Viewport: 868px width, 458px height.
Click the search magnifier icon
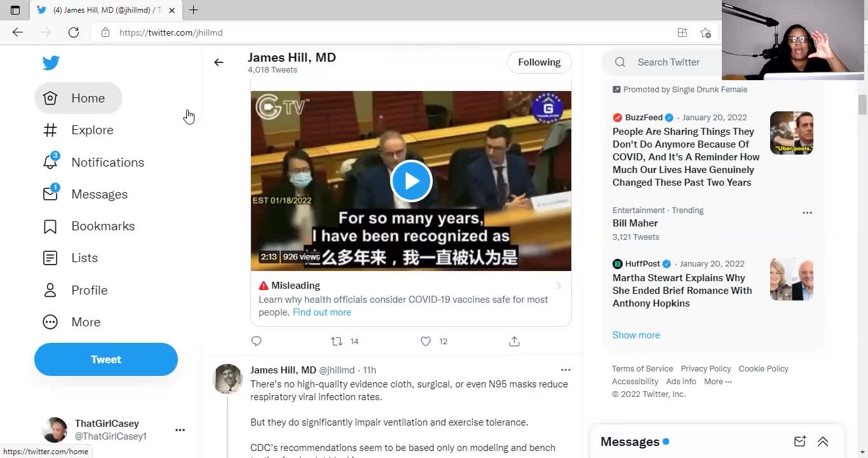(x=620, y=62)
